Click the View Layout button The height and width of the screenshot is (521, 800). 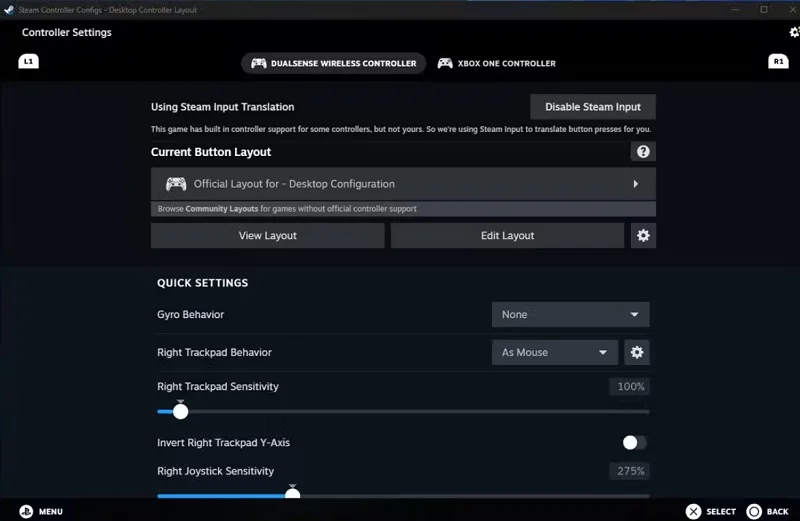click(x=268, y=235)
